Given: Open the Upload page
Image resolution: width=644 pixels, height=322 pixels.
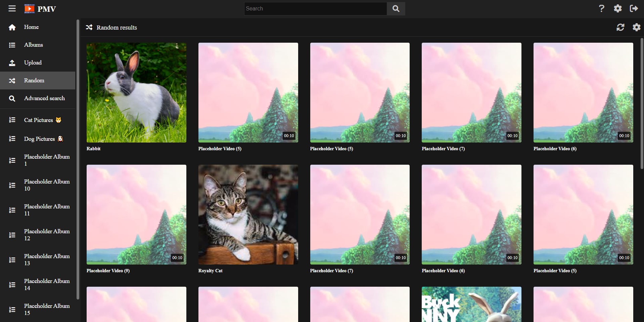Looking at the screenshot, I should coord(38,63).
